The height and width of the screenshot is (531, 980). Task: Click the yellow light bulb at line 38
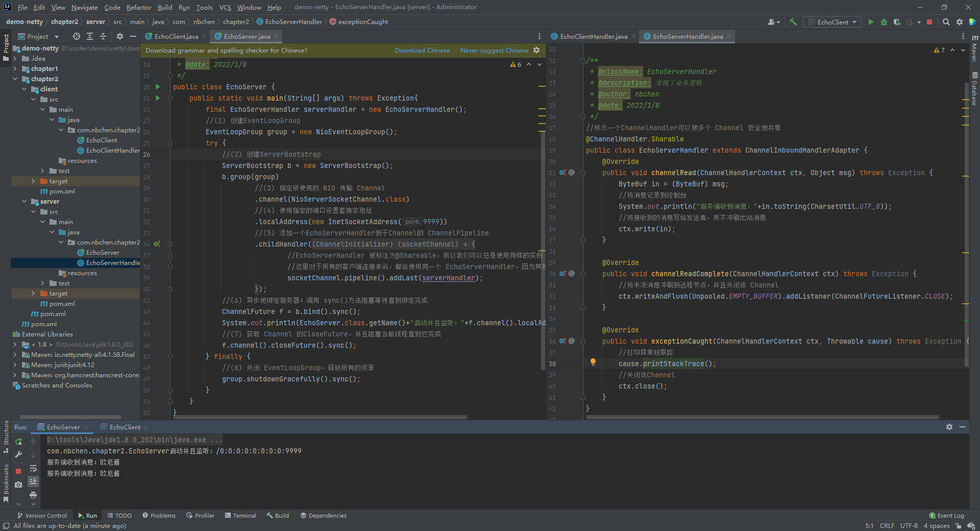point(593,362)
